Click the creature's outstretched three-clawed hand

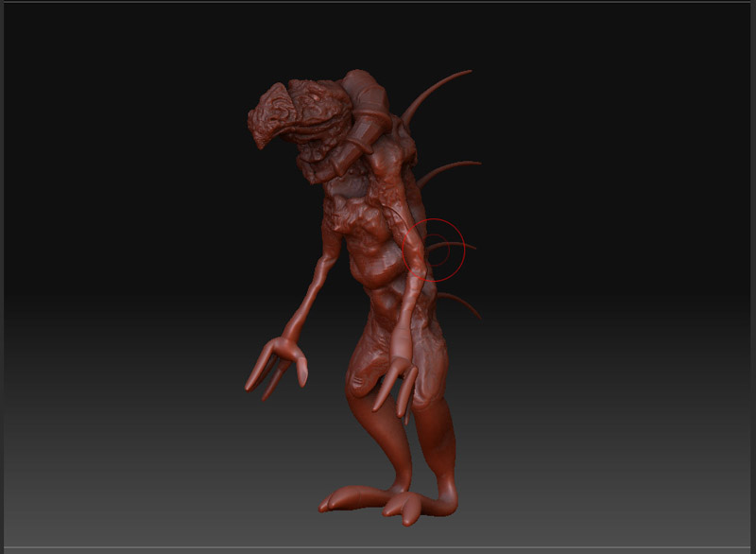point(277,368)
